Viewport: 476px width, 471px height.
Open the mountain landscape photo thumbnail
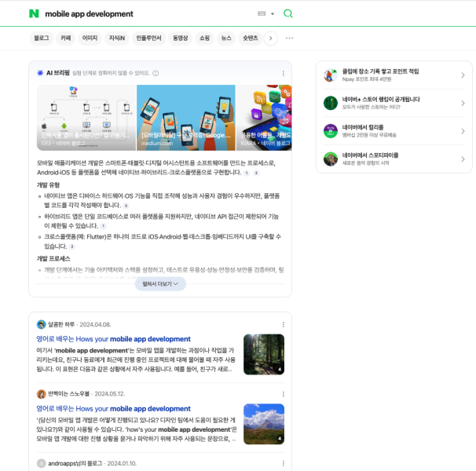[x=264, y=424]
